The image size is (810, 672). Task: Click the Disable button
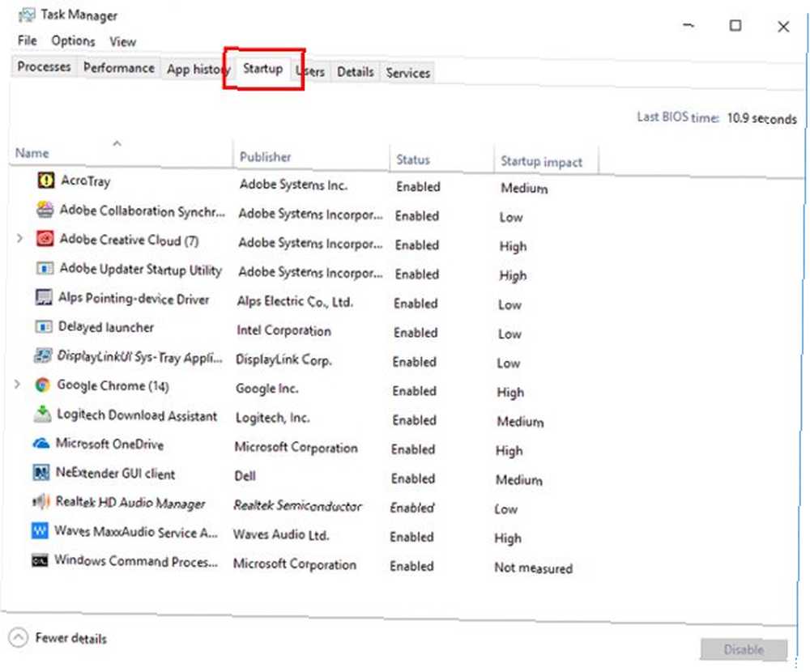tap(744, 649)
